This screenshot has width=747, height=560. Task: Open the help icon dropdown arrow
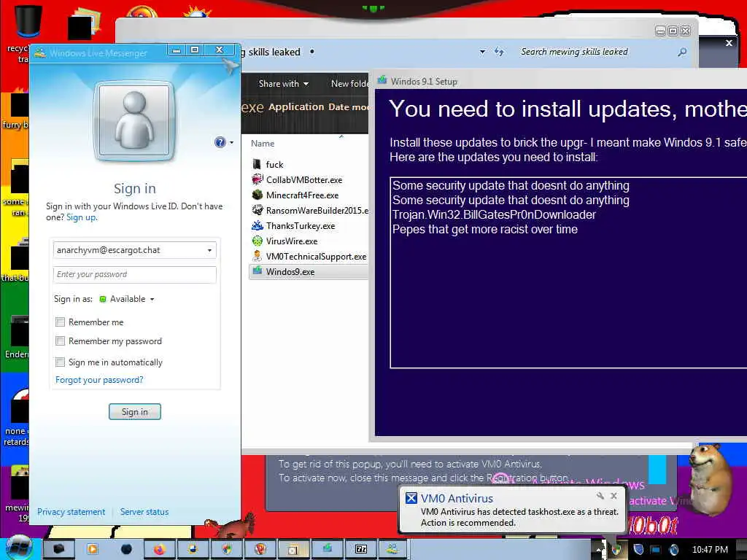tap(231, 142)
